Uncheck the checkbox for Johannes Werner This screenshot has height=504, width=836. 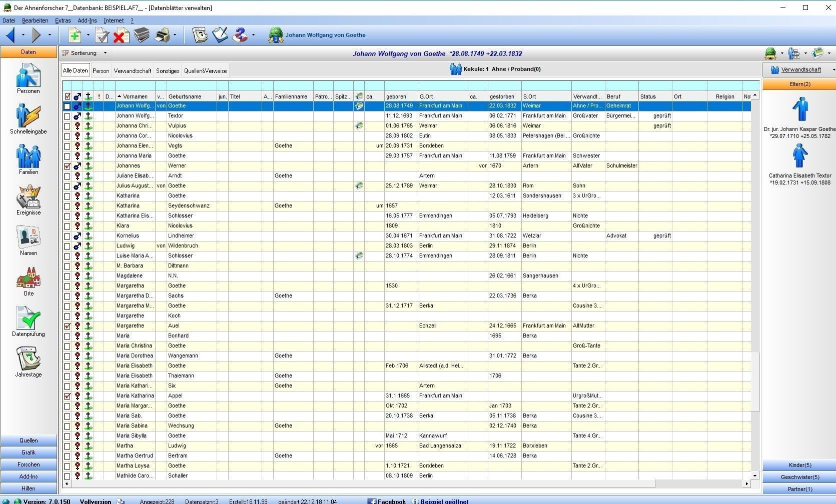(x=67, y=166)
